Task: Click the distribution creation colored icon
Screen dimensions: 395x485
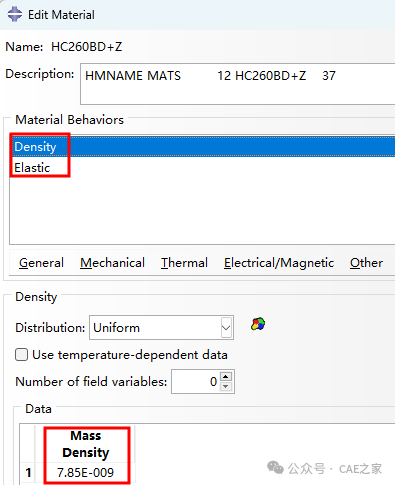Action: 258,324
